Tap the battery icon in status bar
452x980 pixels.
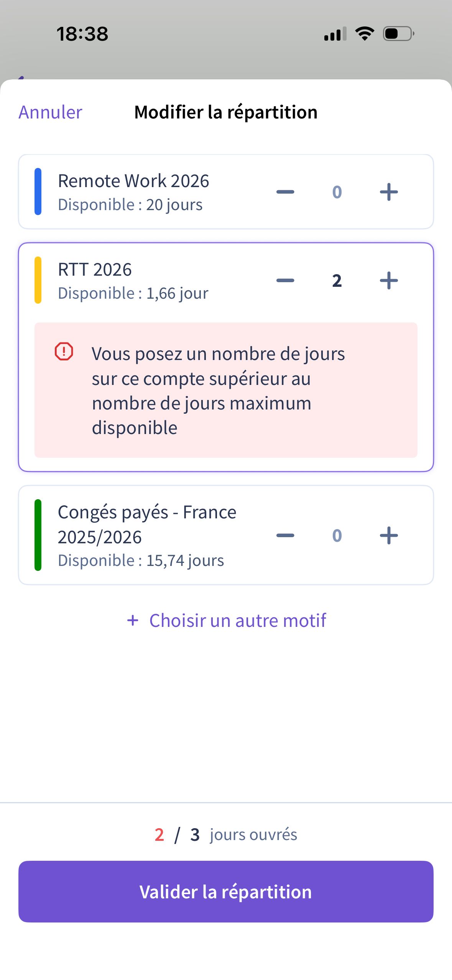click(399, 34)
